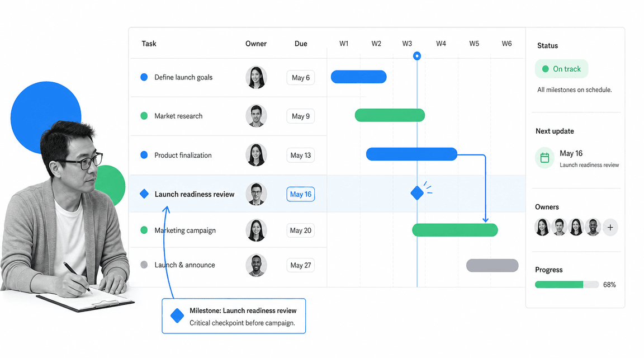Click second owner avatar in Owners panel

click(559, 227)
